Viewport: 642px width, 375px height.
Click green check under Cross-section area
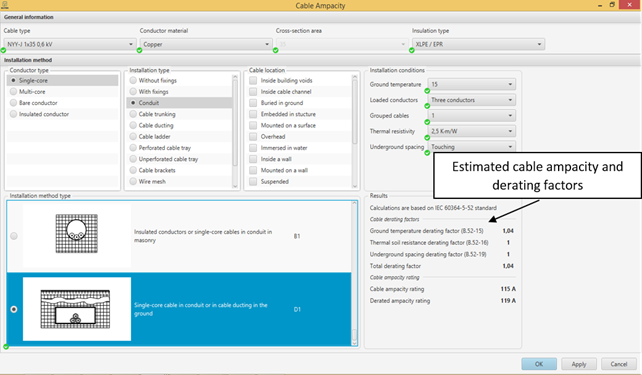(276, 50)
